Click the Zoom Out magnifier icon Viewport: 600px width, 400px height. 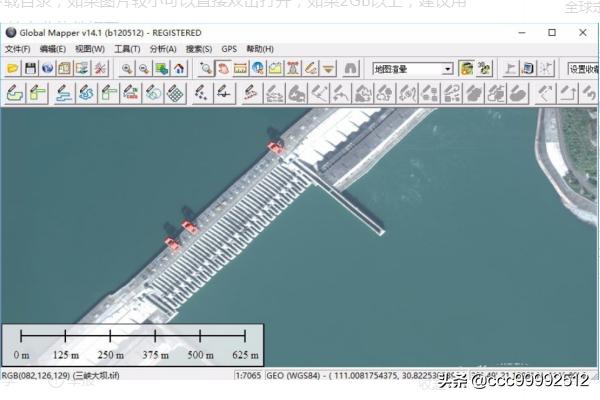click(144, 69)
